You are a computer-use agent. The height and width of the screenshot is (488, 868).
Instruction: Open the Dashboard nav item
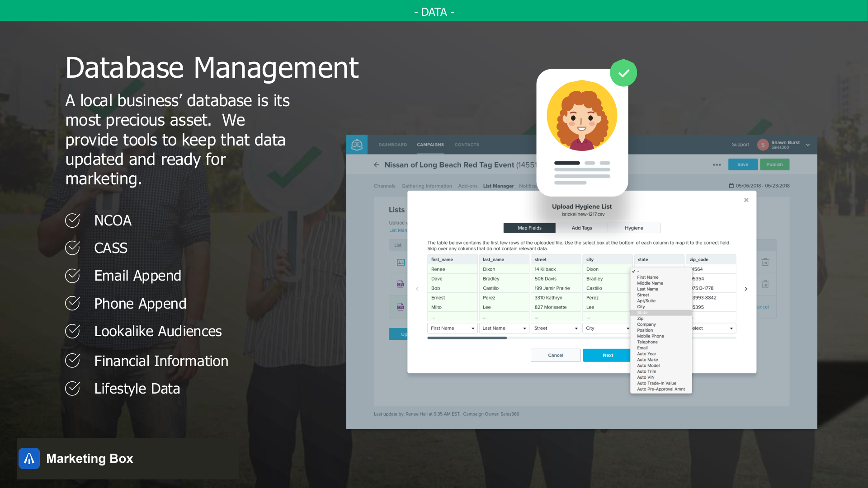click(392, 145)
